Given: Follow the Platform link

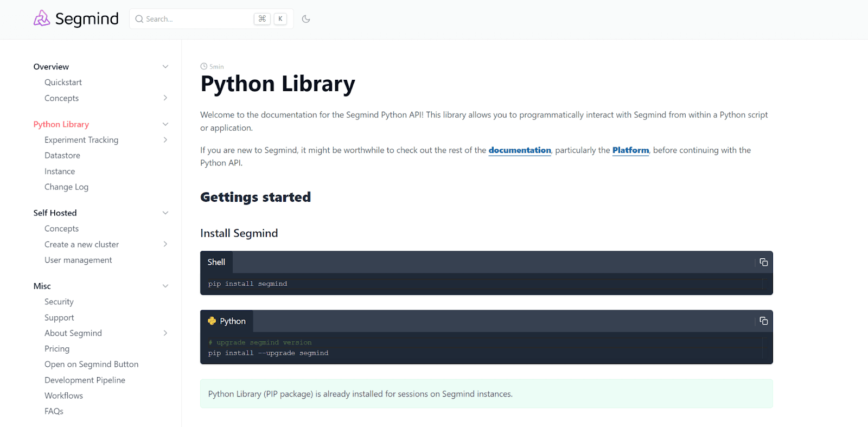Looking at the screenshot, I should pos(630,150).
